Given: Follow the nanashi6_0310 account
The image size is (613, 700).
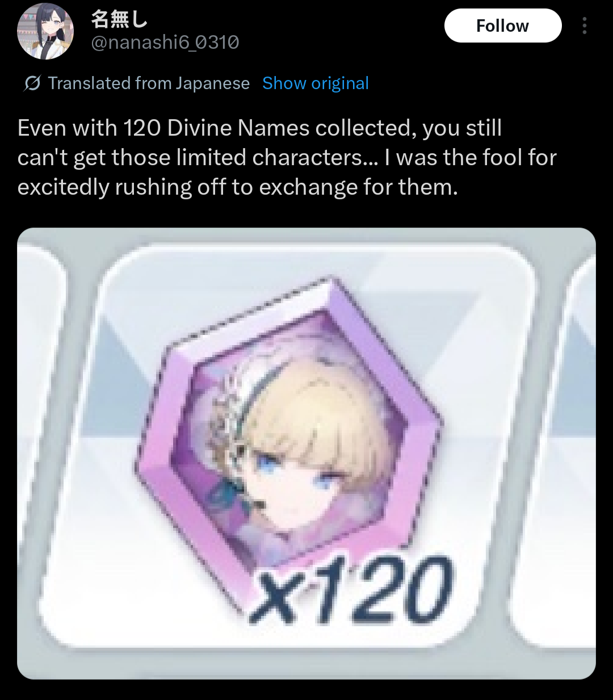Looking at the screenshot, I should pos(503,26).
